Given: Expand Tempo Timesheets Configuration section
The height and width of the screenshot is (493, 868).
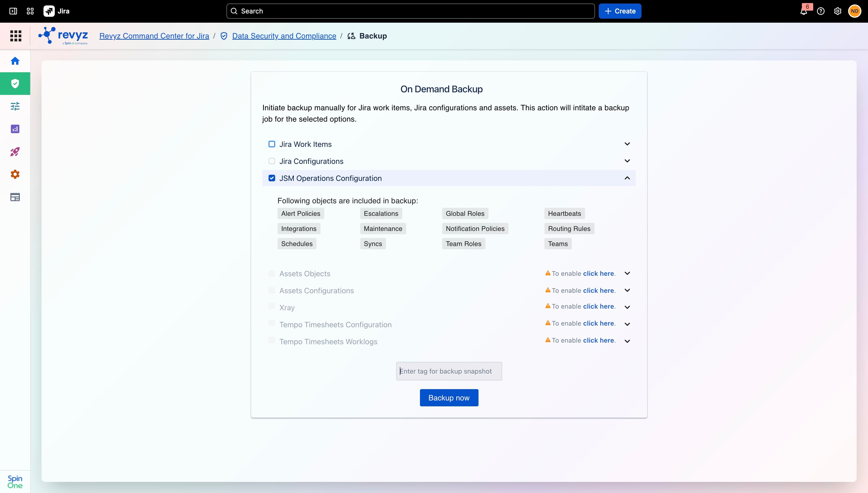Looking at the screenshot, I should (627, 324).
